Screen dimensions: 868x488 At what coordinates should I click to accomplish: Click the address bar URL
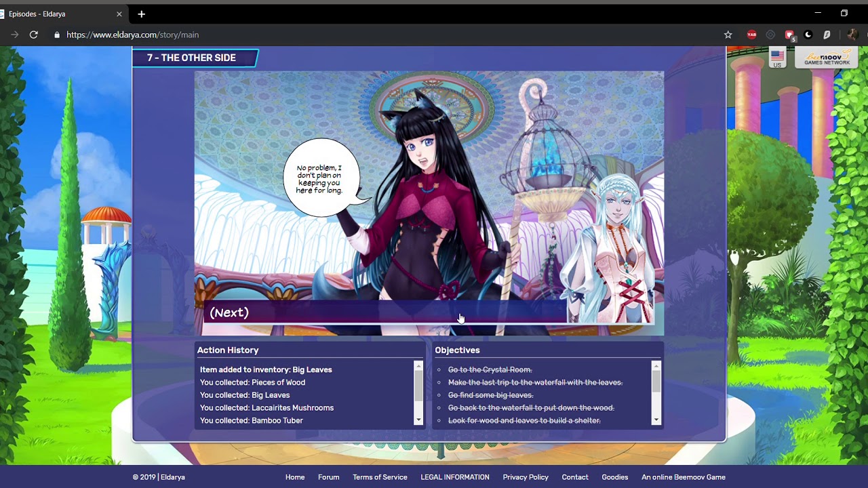[133, 35]
